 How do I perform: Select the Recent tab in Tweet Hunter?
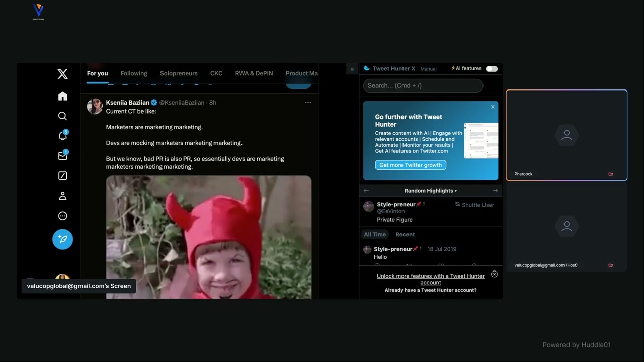click(405, 235)
